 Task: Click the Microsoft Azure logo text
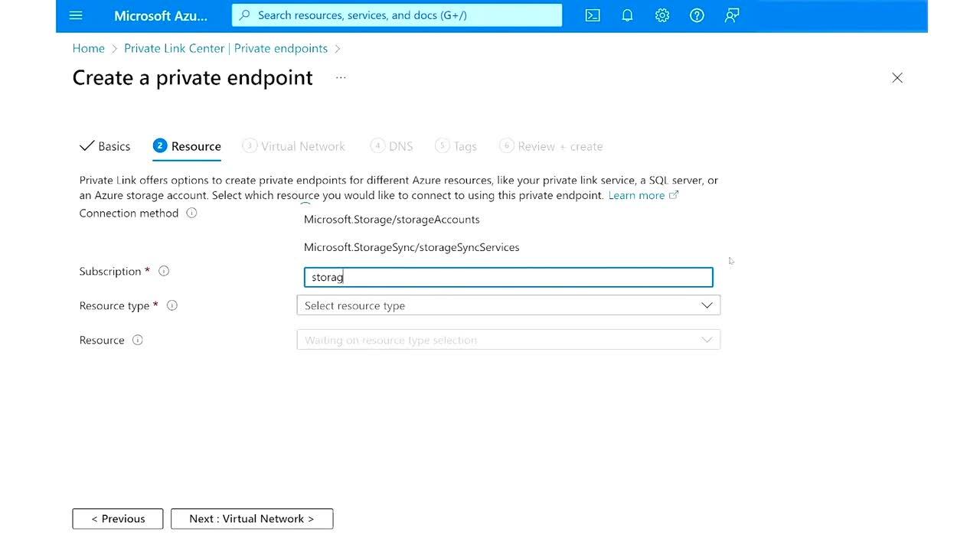[x=161, y=15]
